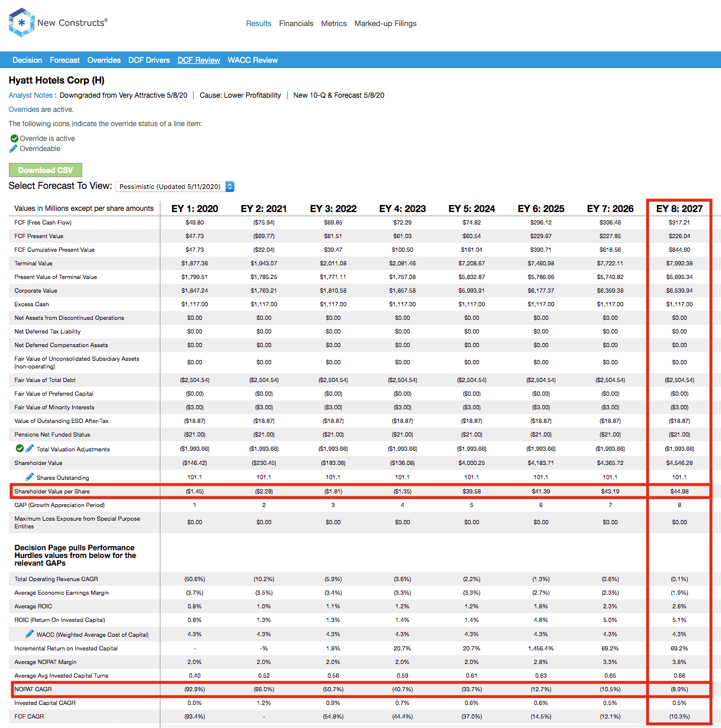Image resolution: width=721 pixels, height=728 pixels.
Task: Click the Invested Capital CAGR label
Action: point(45,703)
